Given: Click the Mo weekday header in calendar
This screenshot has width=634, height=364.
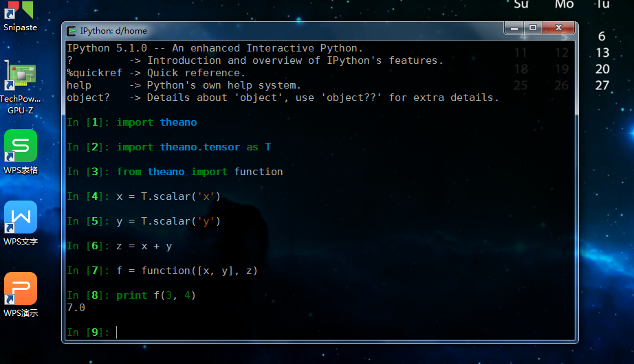Looking at the screenshot, I should (564, 4).
